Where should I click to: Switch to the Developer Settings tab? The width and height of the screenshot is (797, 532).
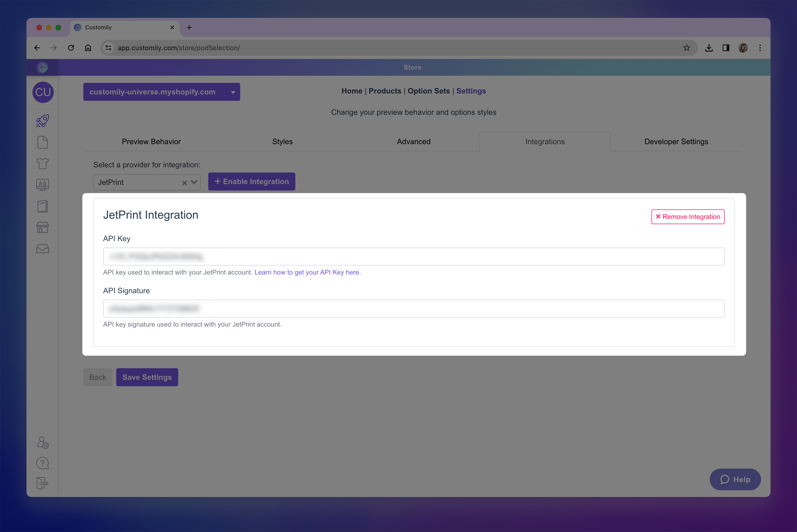point(676,142)
